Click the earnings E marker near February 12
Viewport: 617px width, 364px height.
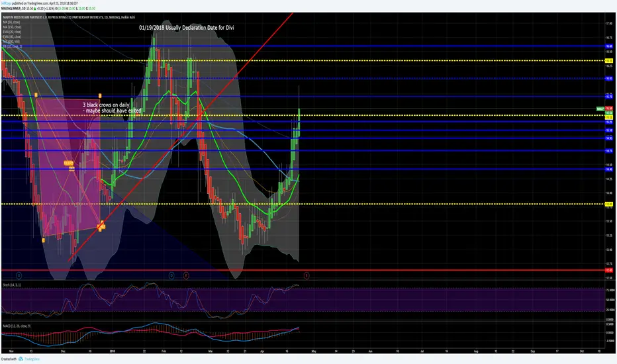[186, 275]
